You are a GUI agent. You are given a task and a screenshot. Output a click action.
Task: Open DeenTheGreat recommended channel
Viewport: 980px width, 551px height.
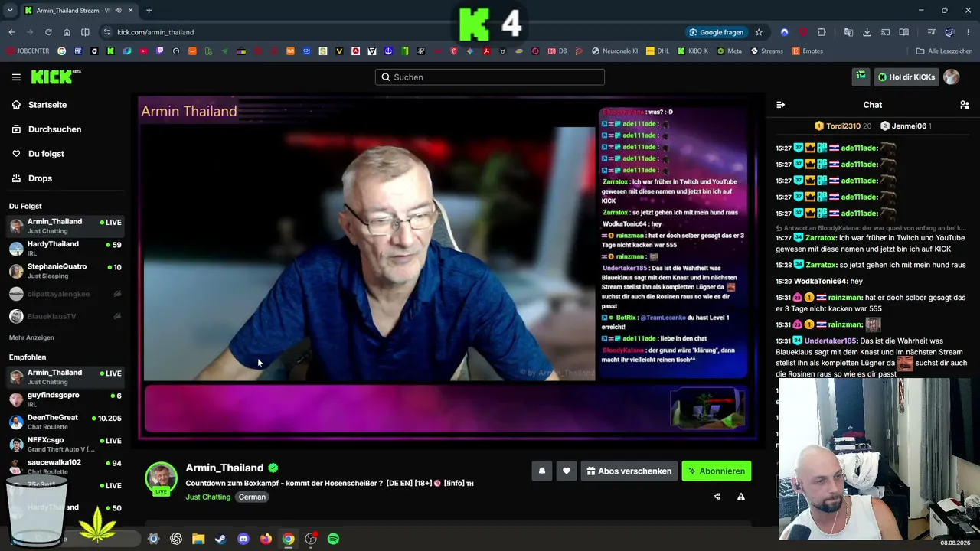click(65, 422)
